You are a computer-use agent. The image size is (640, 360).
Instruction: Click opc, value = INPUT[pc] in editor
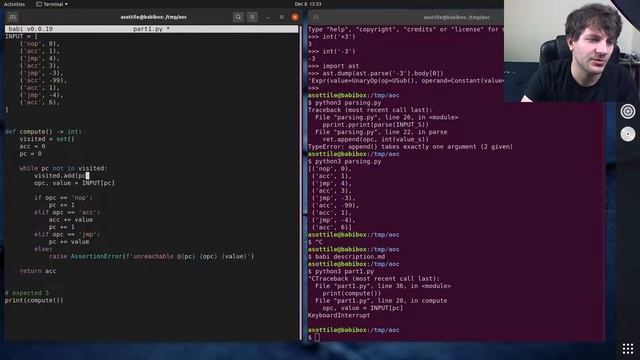click(74, 183)
